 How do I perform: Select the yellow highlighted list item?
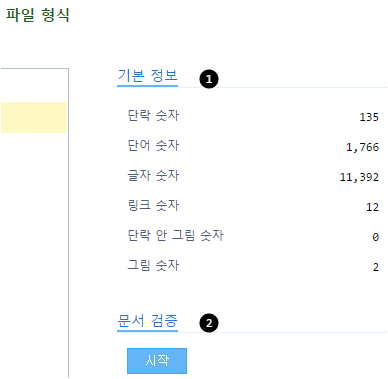[34, 118]
